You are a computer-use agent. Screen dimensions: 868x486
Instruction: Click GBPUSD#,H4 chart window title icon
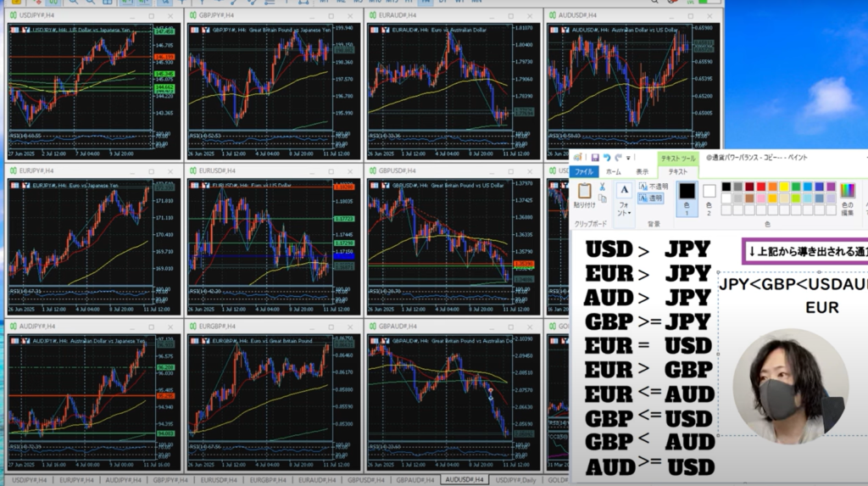pyautogui.click(x=373, y=170)
